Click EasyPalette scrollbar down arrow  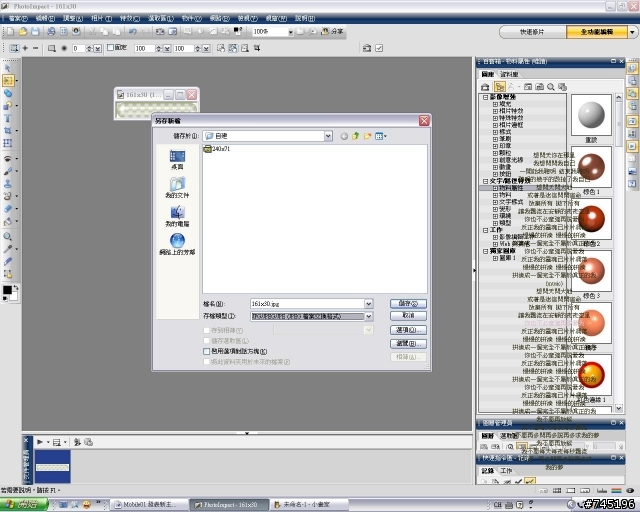point(619,408)
